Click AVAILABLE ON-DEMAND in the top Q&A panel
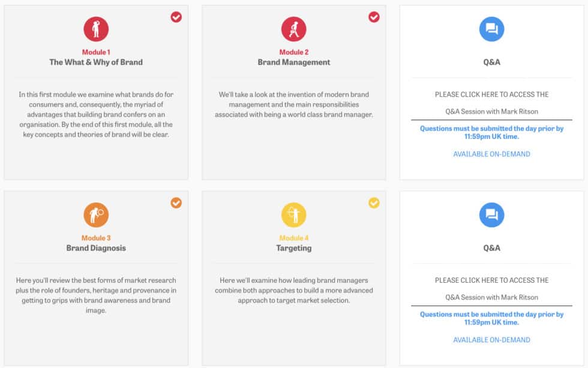This screenshot has height=368, width=588. [x=491, y=154]
